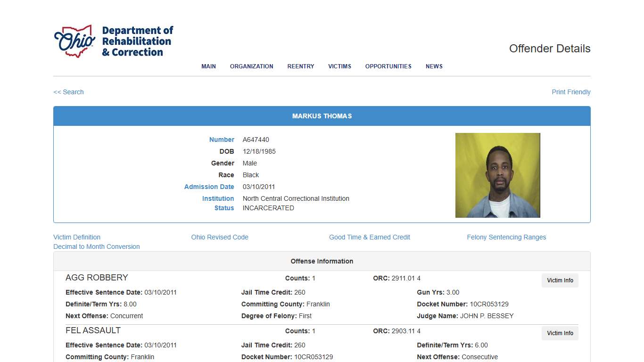Open the VICTIMS menu item

pos(339,66)
